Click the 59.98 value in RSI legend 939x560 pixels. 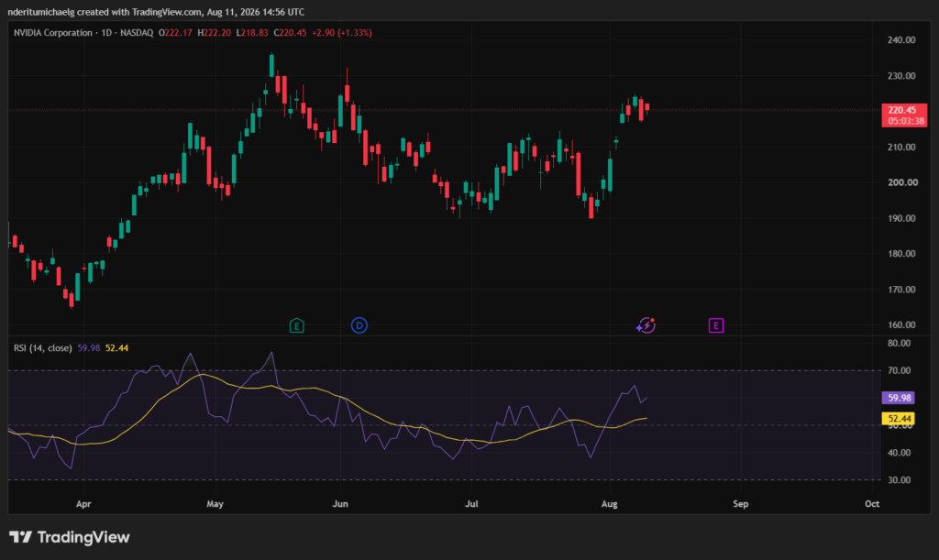tap(89, 348)
